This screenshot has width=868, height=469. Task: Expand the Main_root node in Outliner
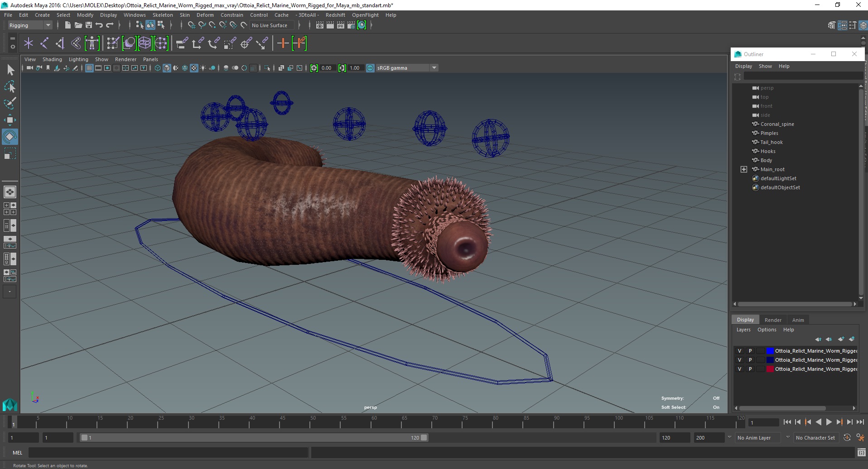pos(743,169)
